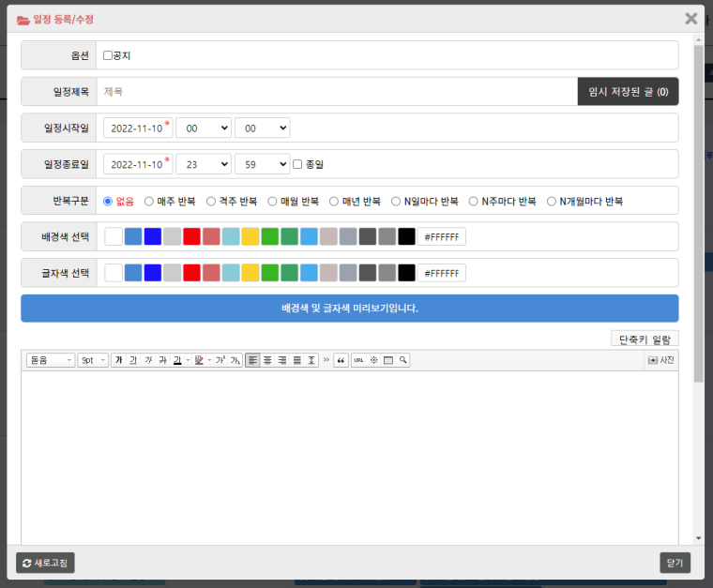Toggle bold text in editor toolbar

click(118, 360)
